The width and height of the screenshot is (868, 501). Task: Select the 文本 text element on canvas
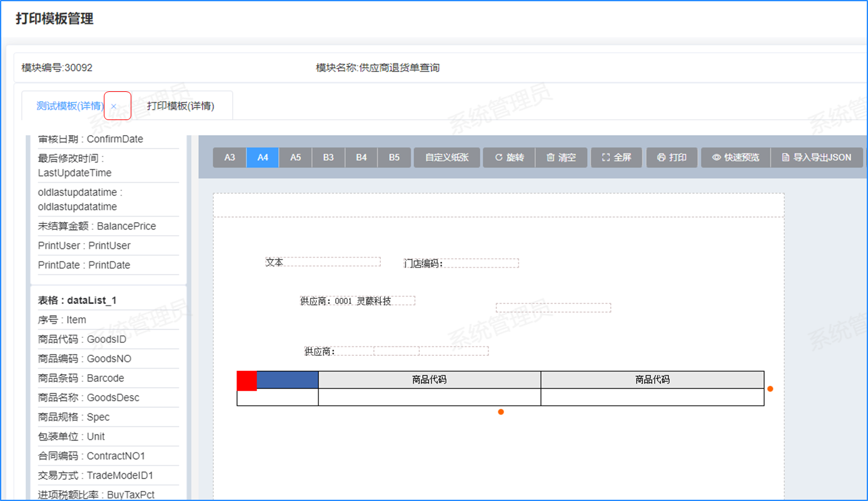click(323, 262)
